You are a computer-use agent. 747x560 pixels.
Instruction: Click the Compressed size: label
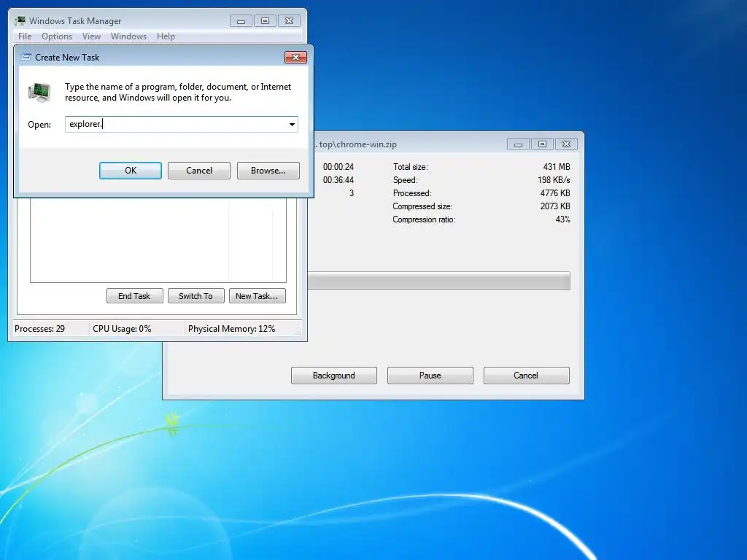(x=422, y=206)
